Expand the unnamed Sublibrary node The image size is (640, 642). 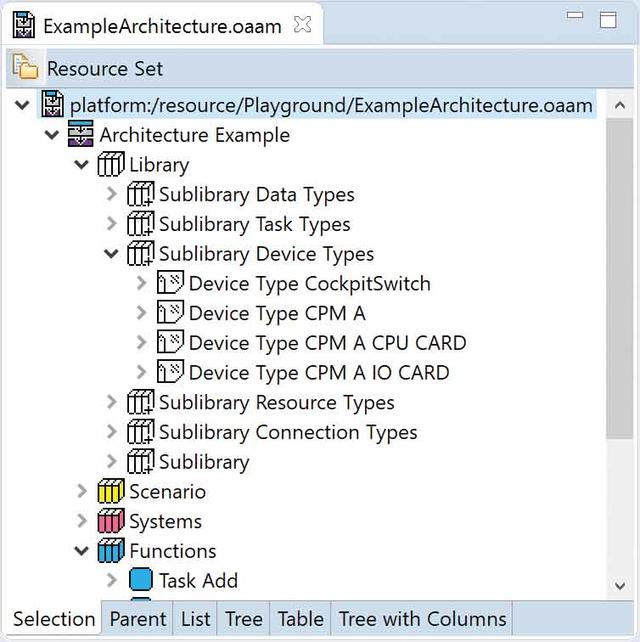coord(112,461)
